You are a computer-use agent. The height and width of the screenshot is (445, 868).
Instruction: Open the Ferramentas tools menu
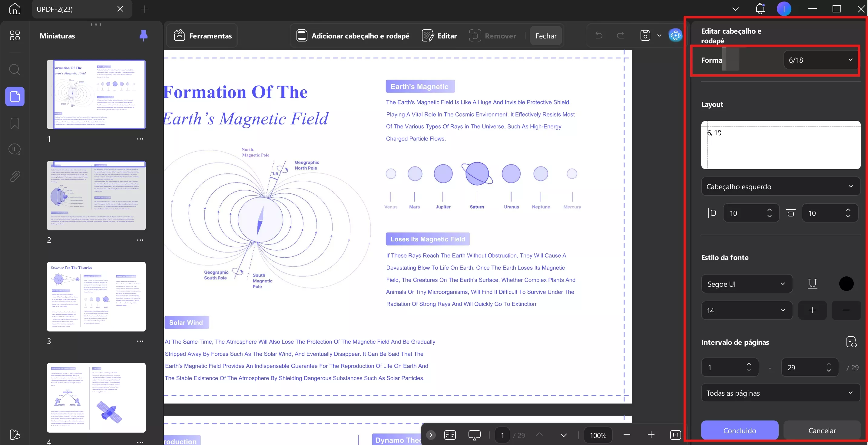click(x=203, y=36)
